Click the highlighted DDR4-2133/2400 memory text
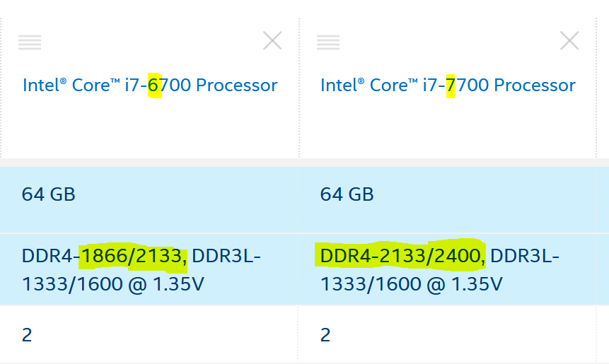609x364 pixels. (x=400, y=255)
